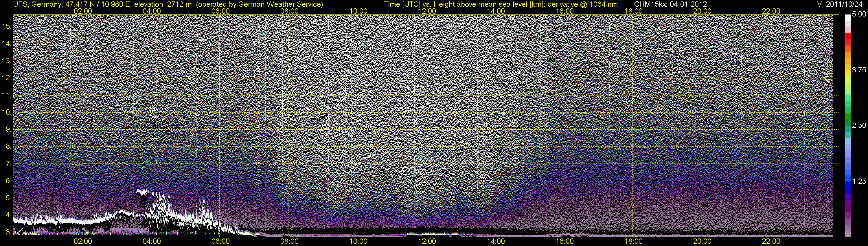The width and height of the screenshot is (868, 246).
Task: Click the "3." height axis label
Action: coord(8,232)
